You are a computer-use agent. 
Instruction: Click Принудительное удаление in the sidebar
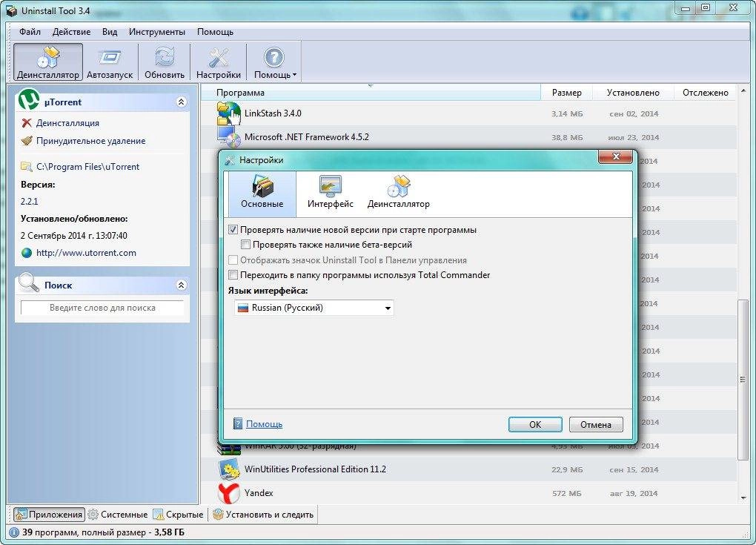[90, 141]
